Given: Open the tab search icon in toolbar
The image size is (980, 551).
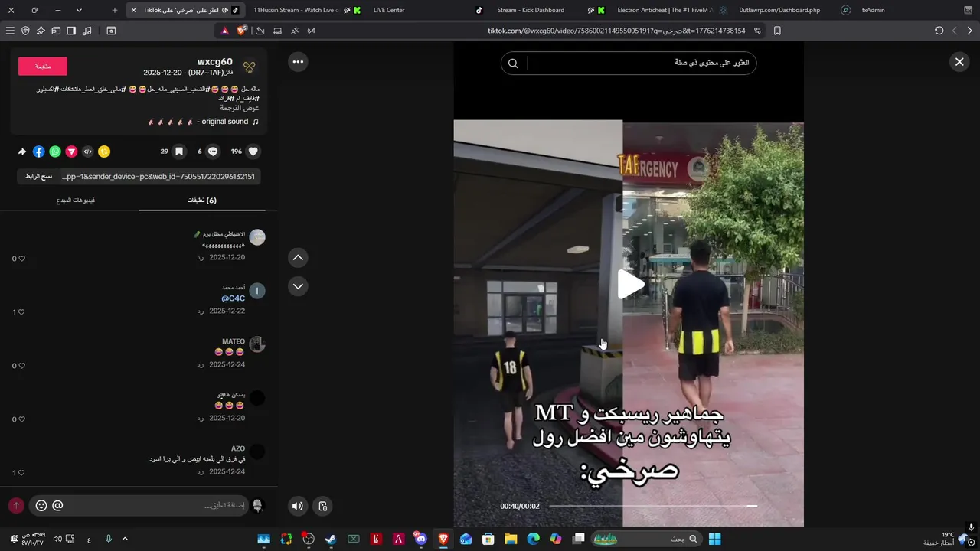Looking at the screenshot, I should (111, 31).
